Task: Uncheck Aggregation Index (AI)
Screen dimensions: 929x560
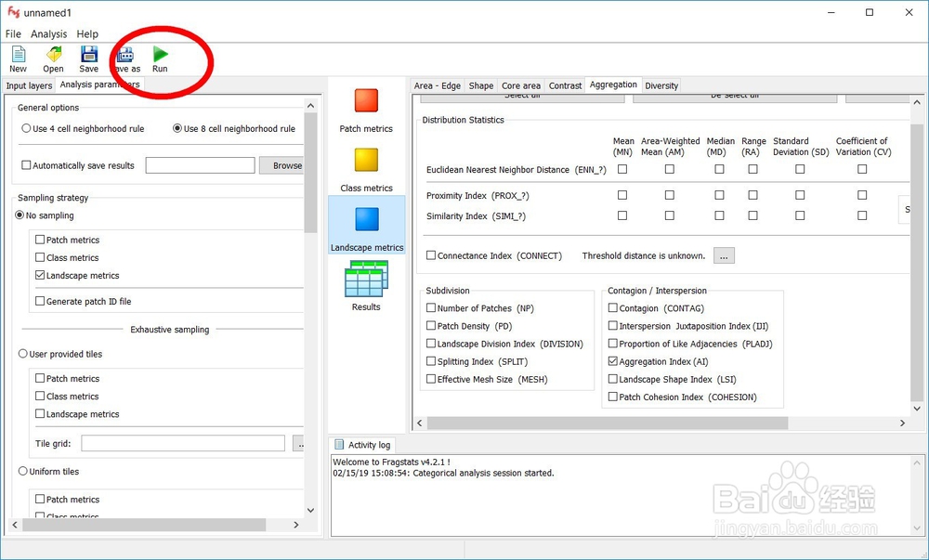Action: [x=613, y=361]
